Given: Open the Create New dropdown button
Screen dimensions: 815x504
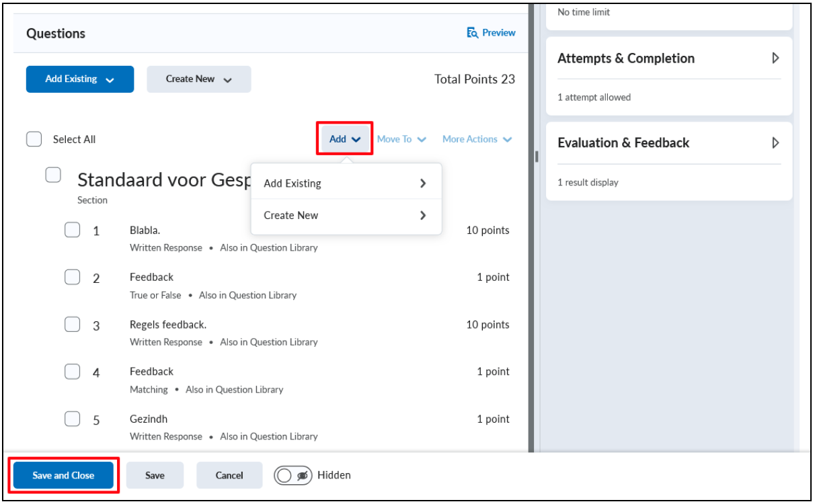Looking at the screenshot, I should click(199, 79).
